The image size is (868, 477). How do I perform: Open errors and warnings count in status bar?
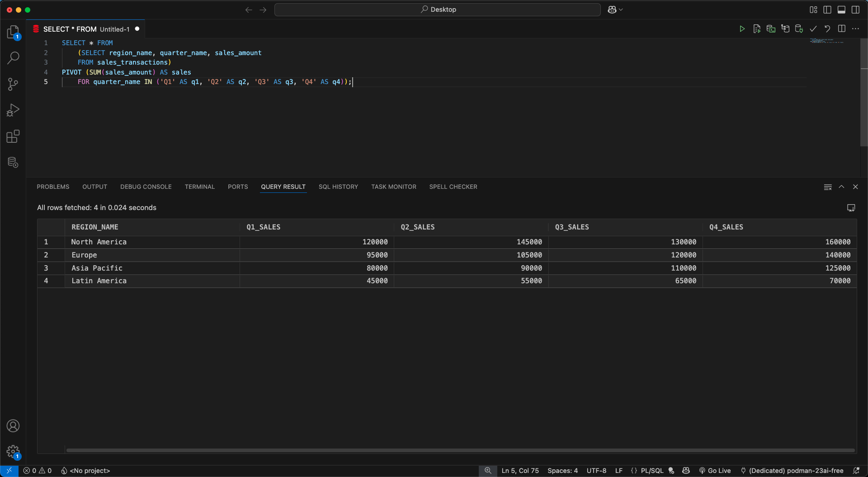click(x=38, y=471)
